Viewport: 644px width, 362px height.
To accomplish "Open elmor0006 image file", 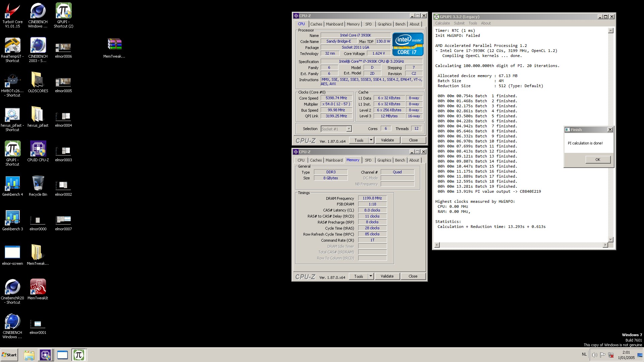I will [x=63, y=50].
